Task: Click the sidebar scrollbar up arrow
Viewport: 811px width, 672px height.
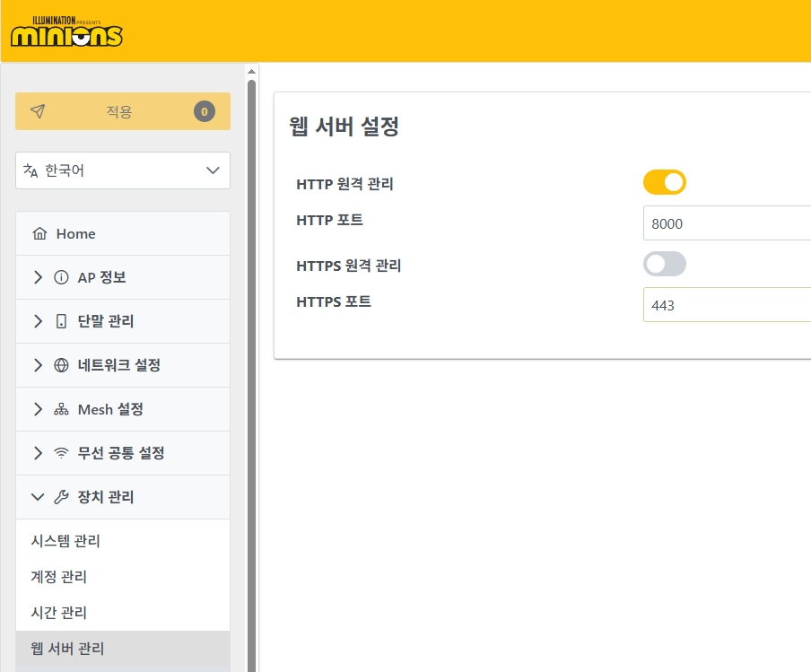Action: click(x=252, y=71)
